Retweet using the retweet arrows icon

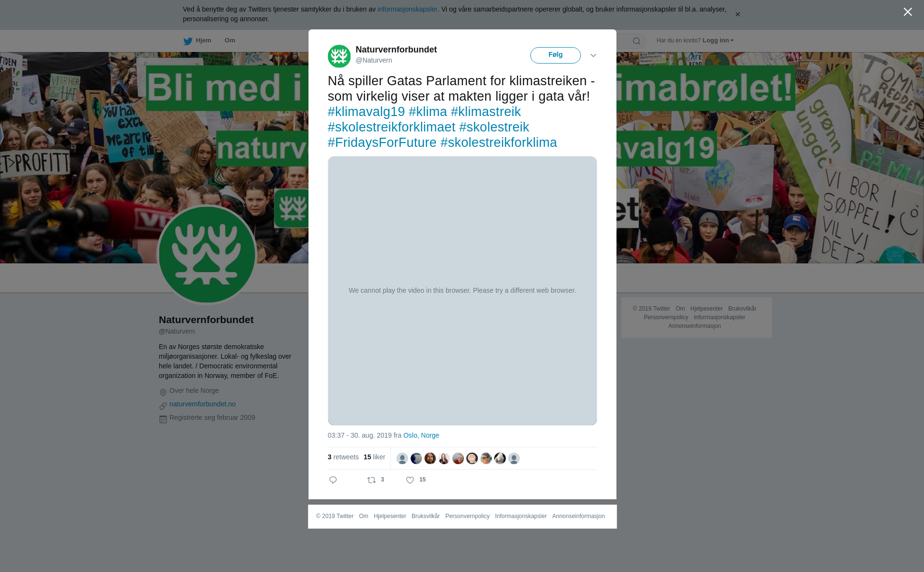372,480
